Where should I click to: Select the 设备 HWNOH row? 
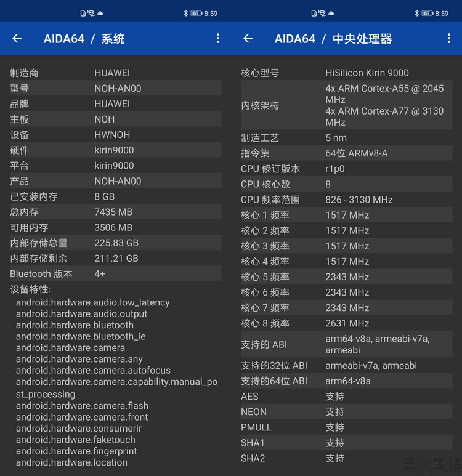click(x=115, y=135)
